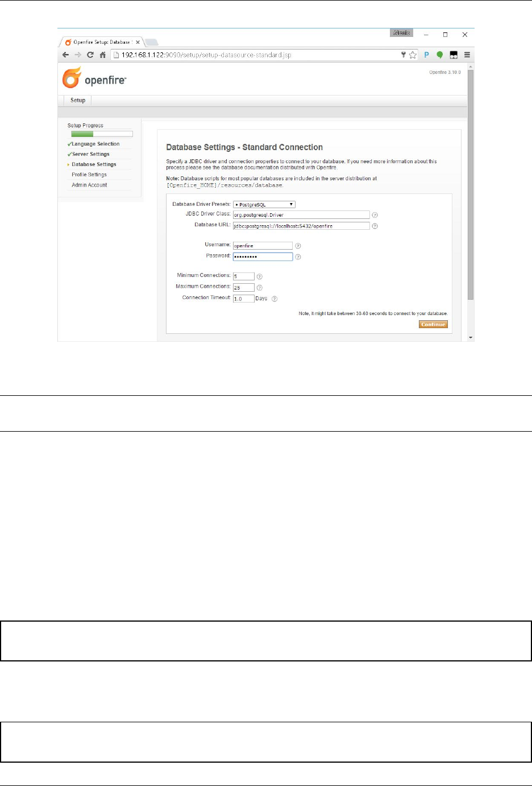Open saved password key icon in address bar

(404, 55)
